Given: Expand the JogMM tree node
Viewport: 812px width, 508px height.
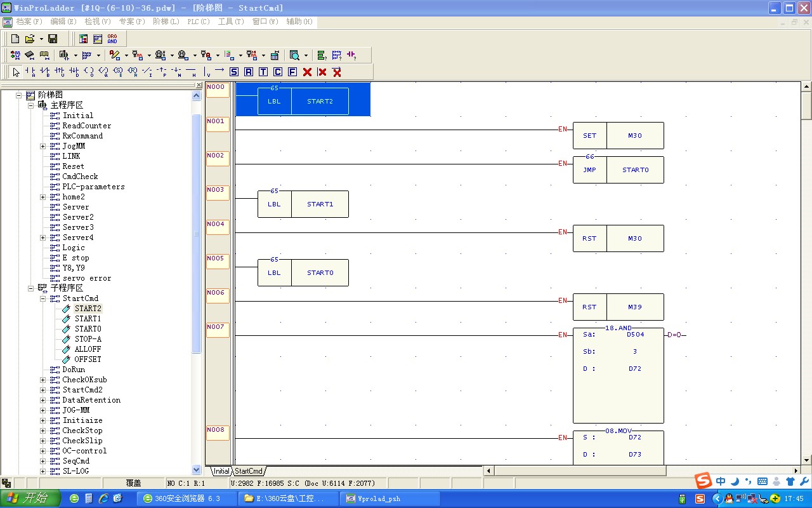Looking at the screenshot, I should click(43, 146).
